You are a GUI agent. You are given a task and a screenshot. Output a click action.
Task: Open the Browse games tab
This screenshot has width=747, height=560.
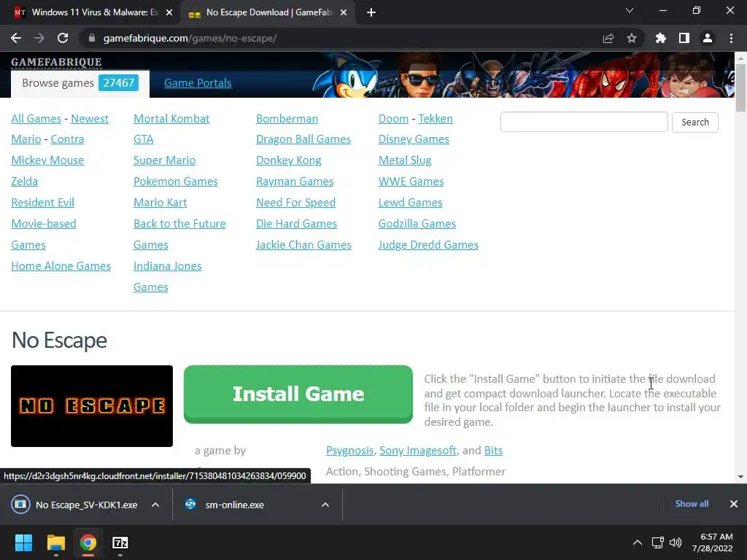(80, 83)
